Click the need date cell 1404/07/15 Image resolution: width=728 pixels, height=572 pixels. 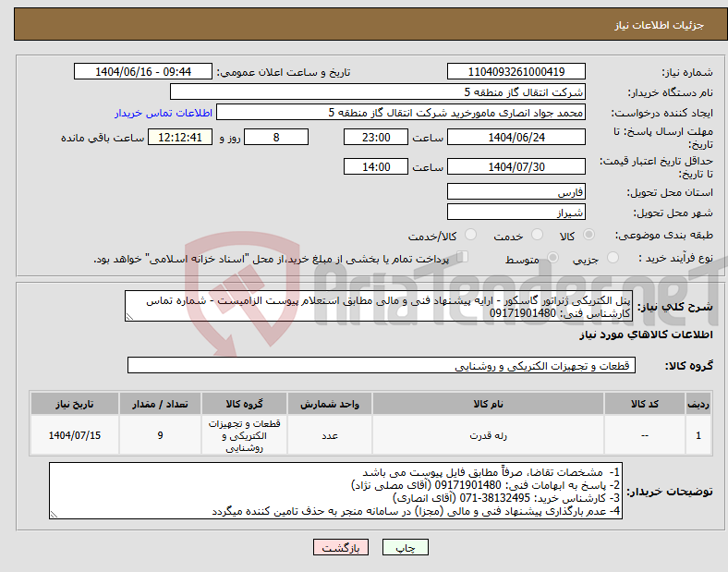[x=75, y=435]
